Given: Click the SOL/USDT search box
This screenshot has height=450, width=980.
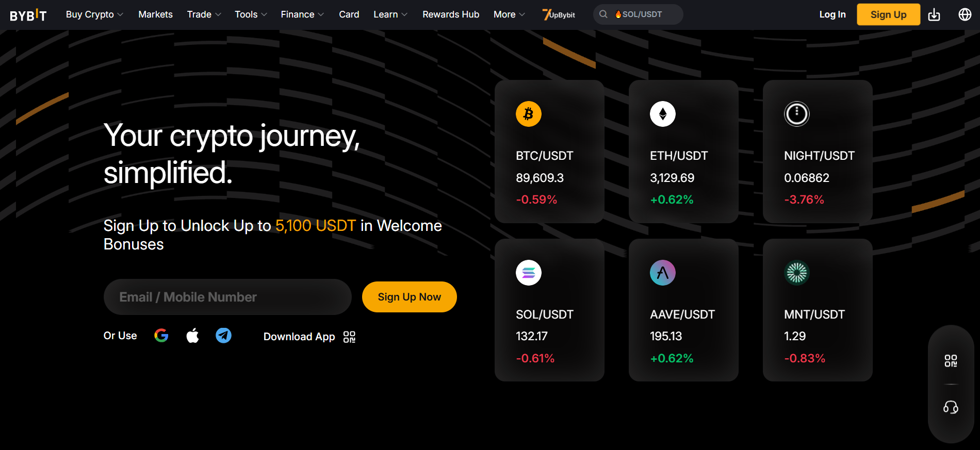Looking at the screenshot, I should click(x=638, y=14).
